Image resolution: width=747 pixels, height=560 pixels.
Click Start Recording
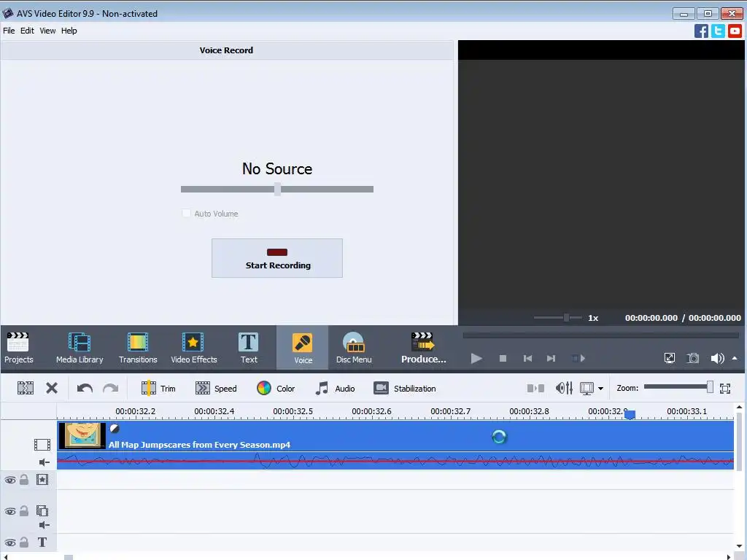click(x=276, y=258)
